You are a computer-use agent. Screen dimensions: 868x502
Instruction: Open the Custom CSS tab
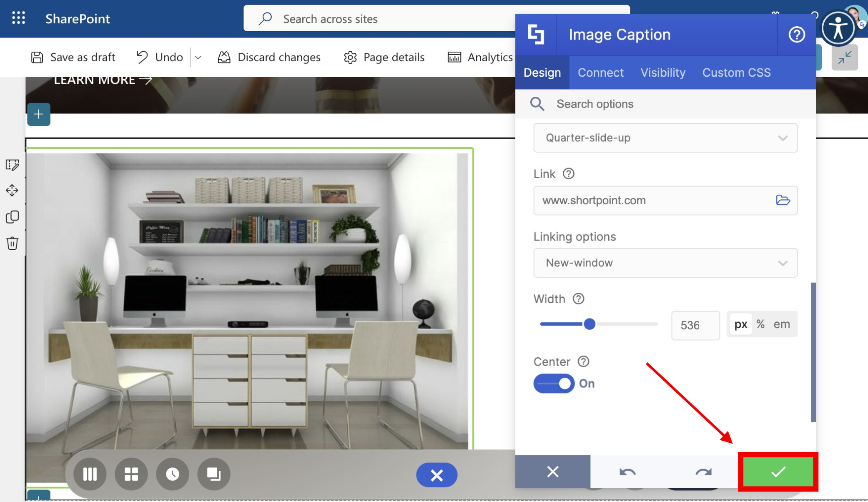(x=736, y=73)
